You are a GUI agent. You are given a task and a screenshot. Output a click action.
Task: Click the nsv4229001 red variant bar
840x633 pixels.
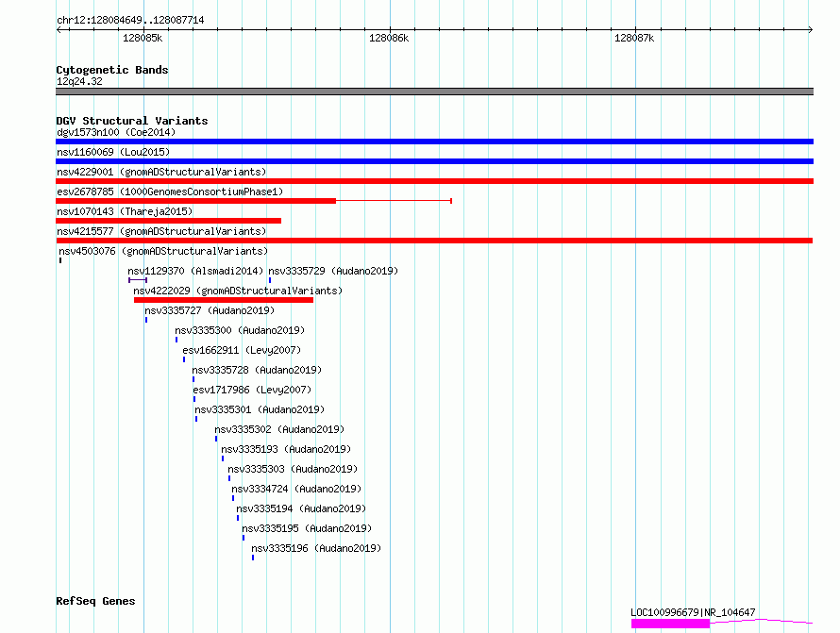pyautogui.click(x=434, y=181)
